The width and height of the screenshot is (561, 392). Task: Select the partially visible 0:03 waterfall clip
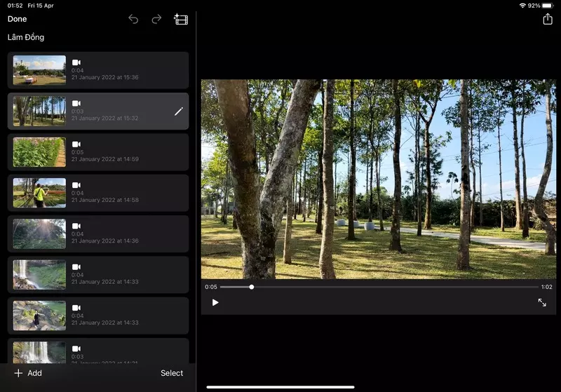tap(98, 351)
